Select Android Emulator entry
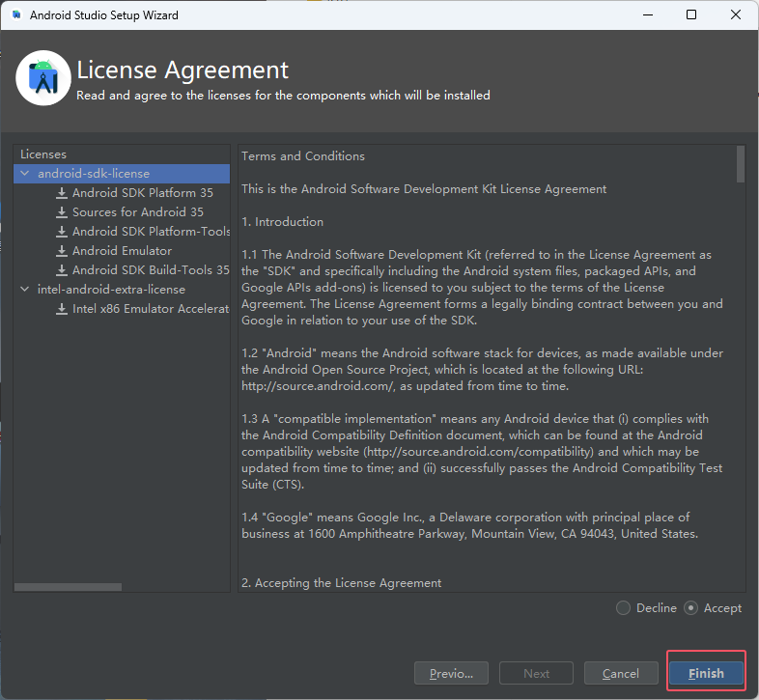The width and height of the screenshot is (759, 700). (x=122, y=251)
